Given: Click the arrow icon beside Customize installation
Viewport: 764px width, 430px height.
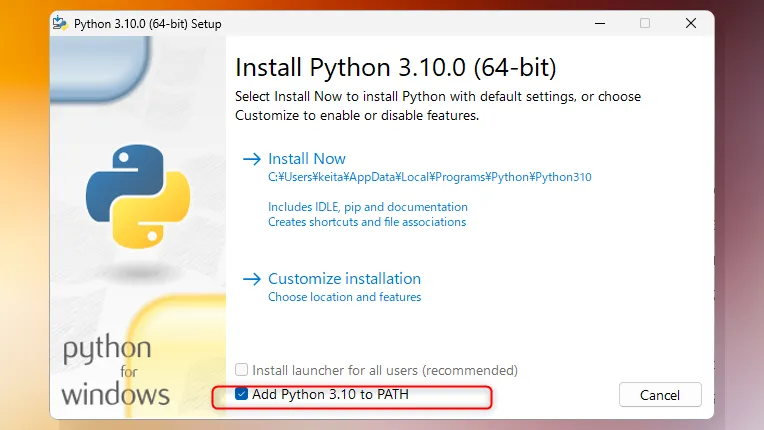Looking at the screenshot, I should (x=251, y=279).
